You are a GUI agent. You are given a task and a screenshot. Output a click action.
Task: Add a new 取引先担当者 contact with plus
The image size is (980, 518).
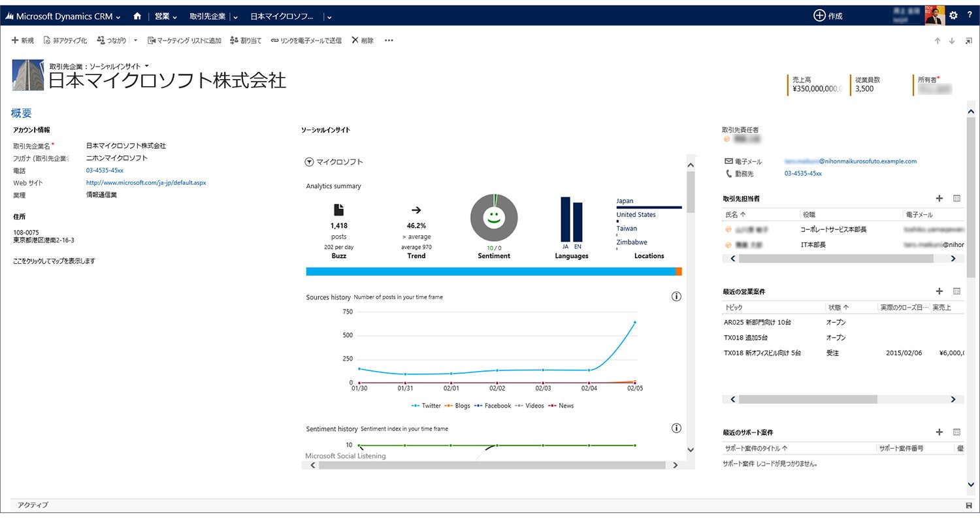939,198
